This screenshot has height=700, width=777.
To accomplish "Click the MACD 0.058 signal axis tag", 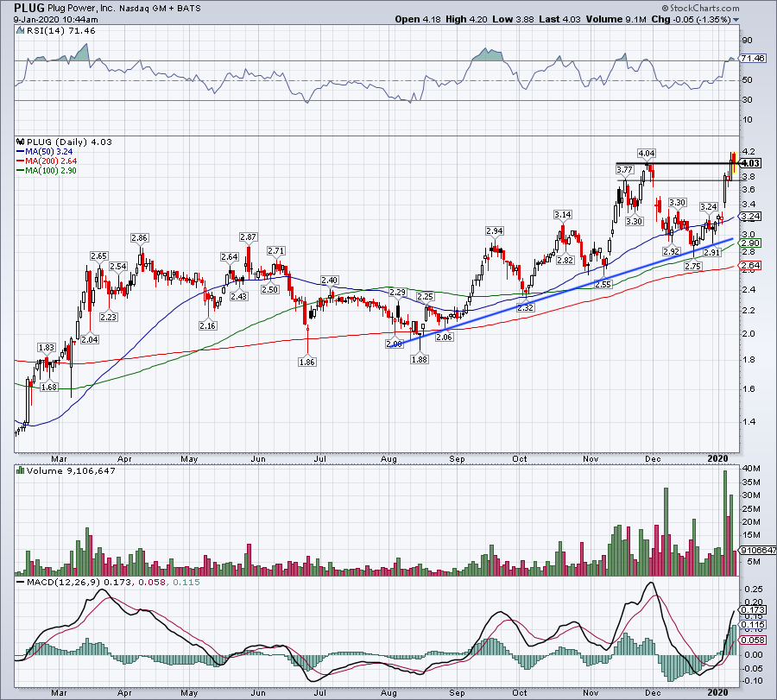I will point(752,640).
